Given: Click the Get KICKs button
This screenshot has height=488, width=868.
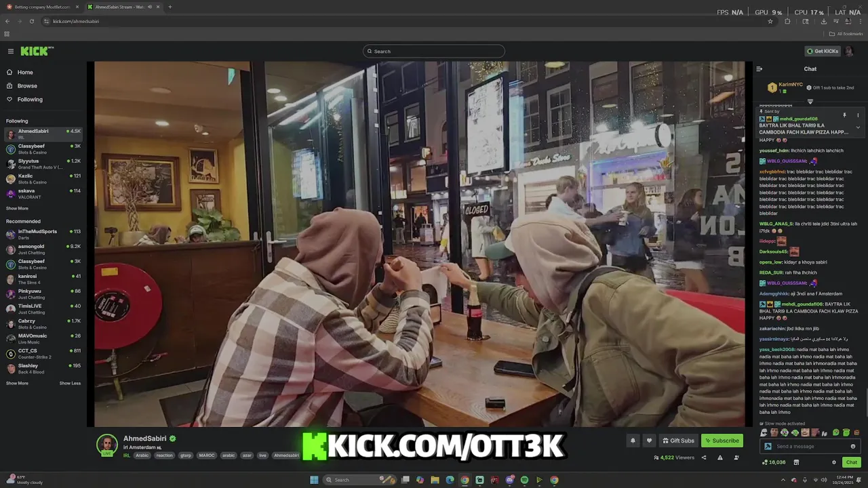Looking at the screenshot, I should coord(823,52).
